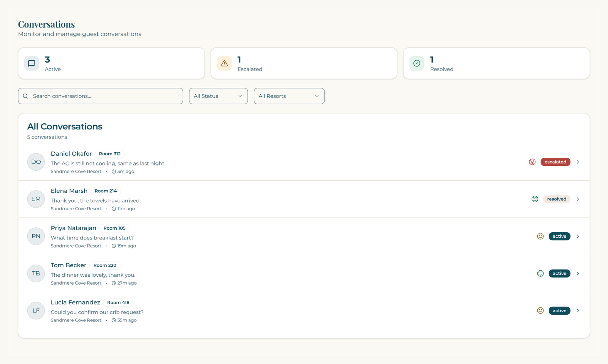
Task: Click the happy face icon for Tom Becker
Action: pos(540,273)
